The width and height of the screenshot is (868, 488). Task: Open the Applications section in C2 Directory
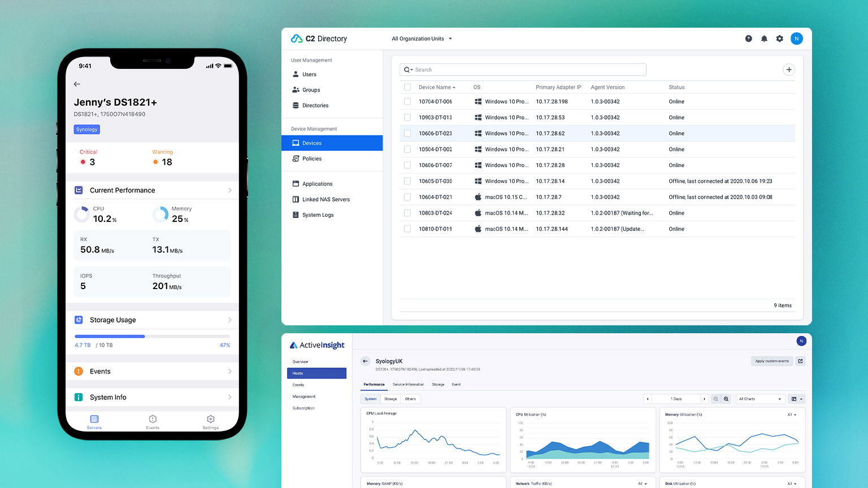pyautogui.click(x=318, y=184)
